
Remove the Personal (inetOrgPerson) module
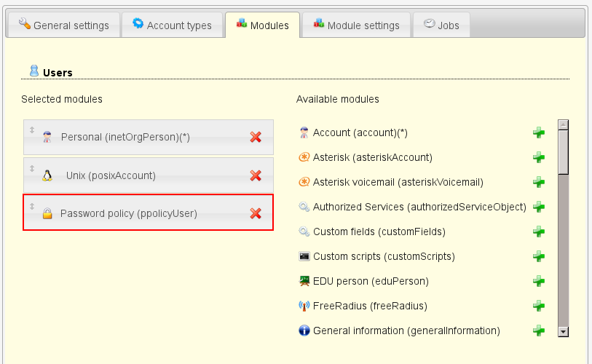tap(256, 137)
